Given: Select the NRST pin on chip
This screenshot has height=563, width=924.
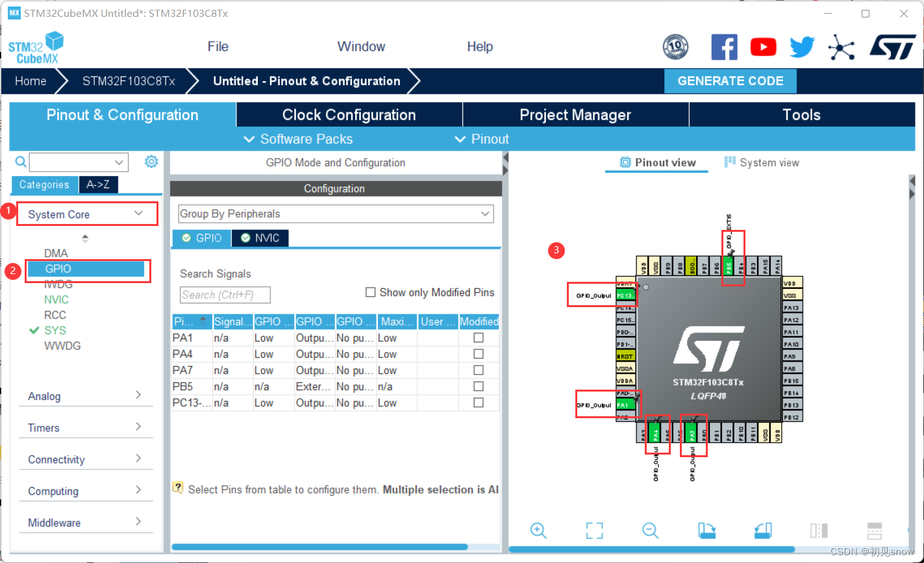Looking at the screenshot, I should (x=625, y=357).
